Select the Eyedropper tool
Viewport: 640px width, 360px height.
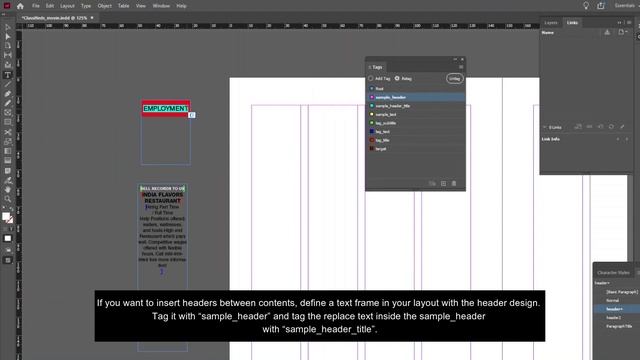[x=7, y=180]
